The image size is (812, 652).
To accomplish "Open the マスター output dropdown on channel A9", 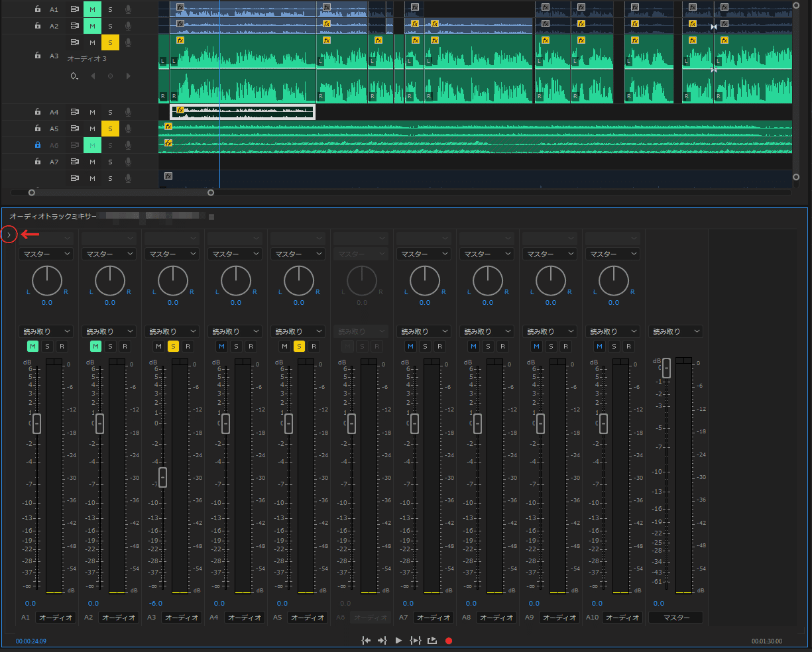I will tap(550, 254).
